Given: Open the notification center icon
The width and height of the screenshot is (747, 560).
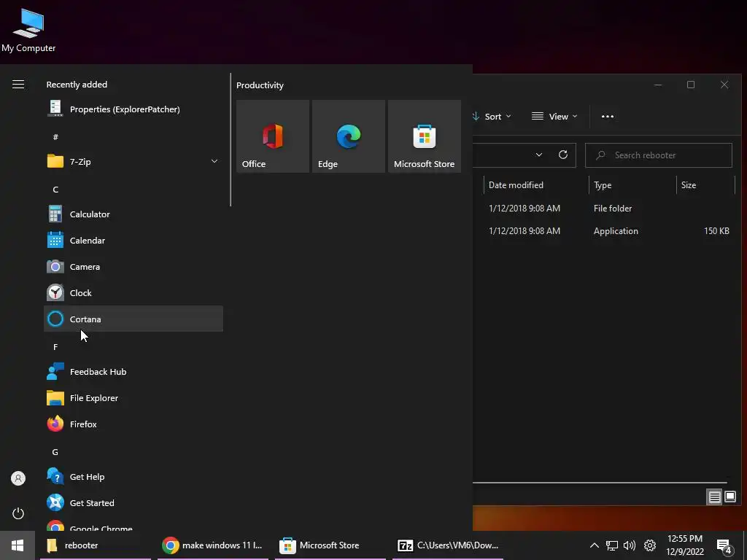Looking at the screenshot, I should click(724, 547).
